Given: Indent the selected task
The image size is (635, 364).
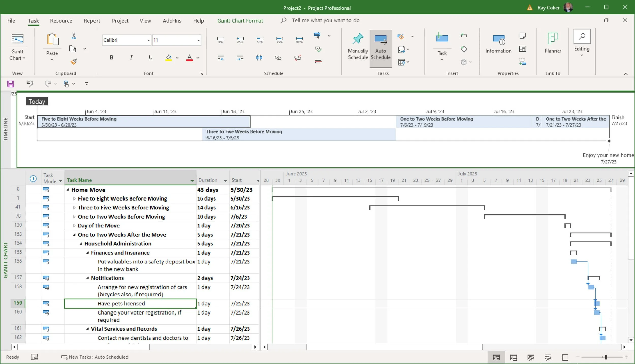Looking at the screenshot, I should (240, 57).
